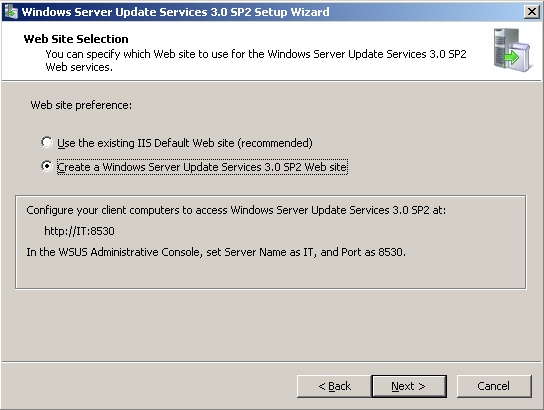Click the word 'recommended' in first option
544x410 pixels.
click(x=275, y=143)
